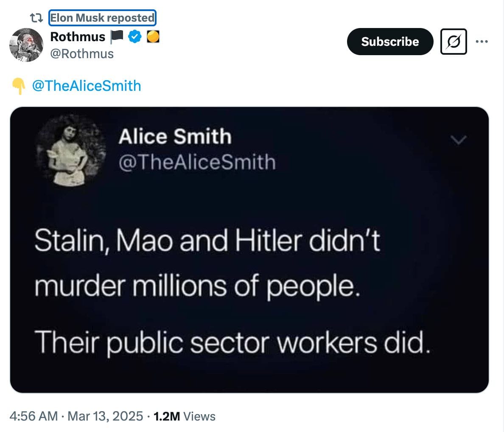Select the Grok explanation icon beside Subscribe
This screenshot has height=432, width=504.
click(453, 42)
